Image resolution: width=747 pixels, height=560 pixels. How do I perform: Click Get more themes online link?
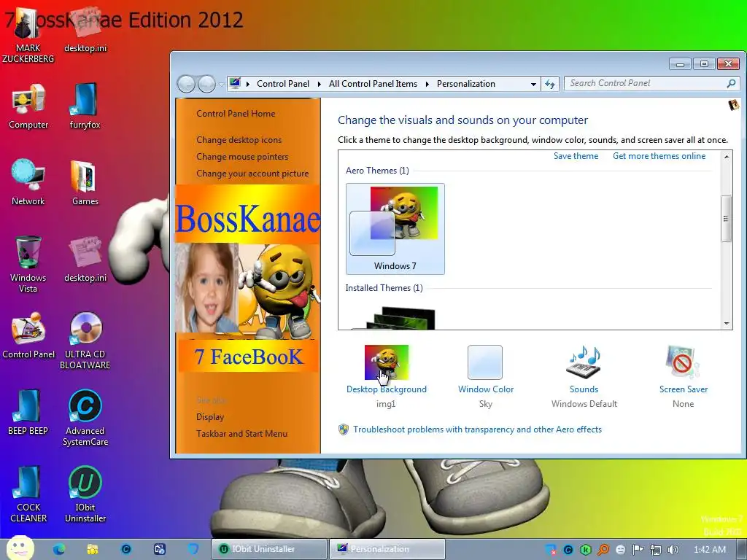659,156
